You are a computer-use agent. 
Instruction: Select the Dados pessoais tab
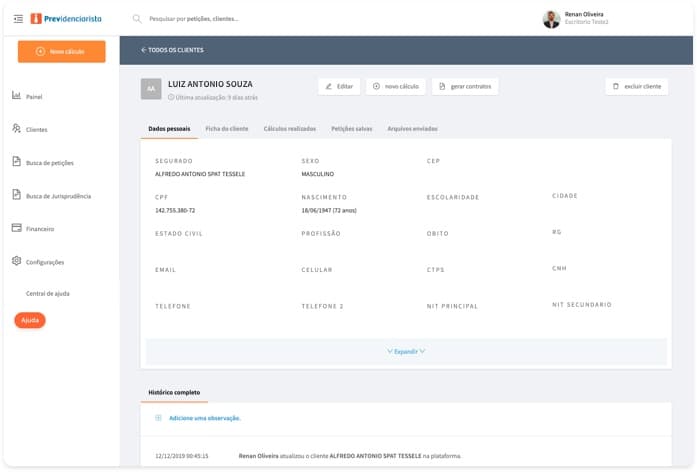click(169, 128)
